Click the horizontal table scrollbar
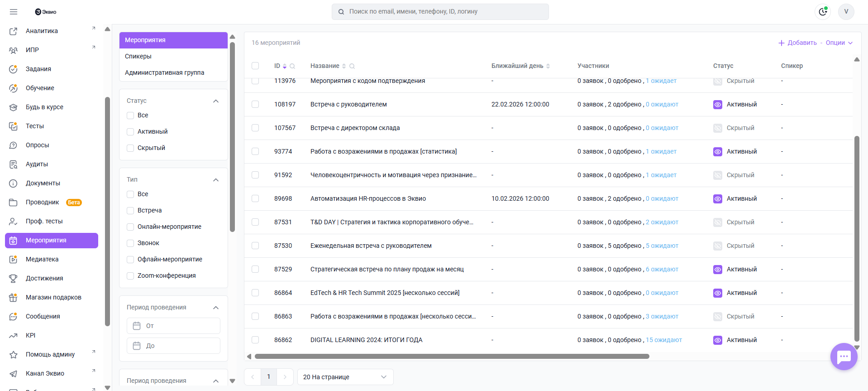The height and width of the screenshot is (391, 868). (452, 357)
